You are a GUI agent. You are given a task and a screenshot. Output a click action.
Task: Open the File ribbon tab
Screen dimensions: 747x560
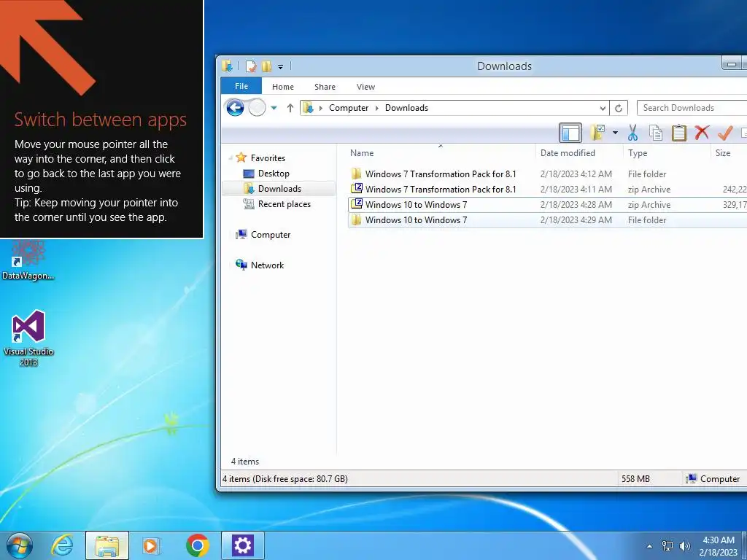pos(241,86)
